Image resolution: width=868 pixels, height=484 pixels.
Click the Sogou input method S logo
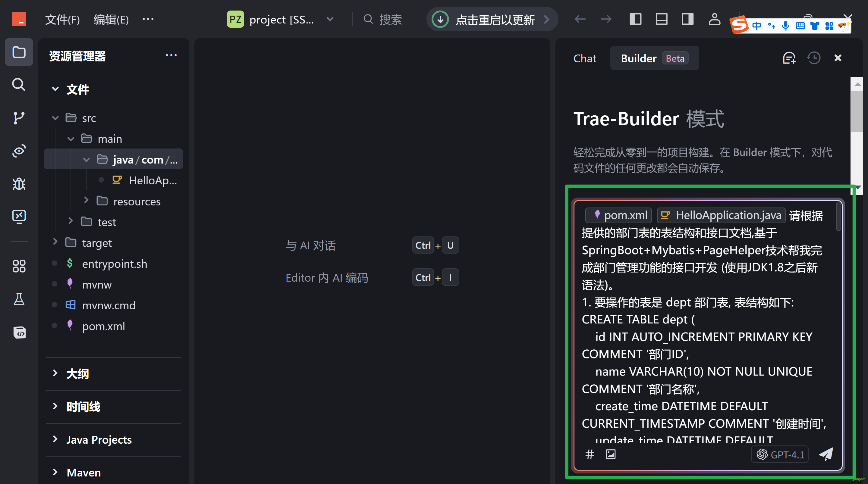pyautogui.click(x=739, y=25)
